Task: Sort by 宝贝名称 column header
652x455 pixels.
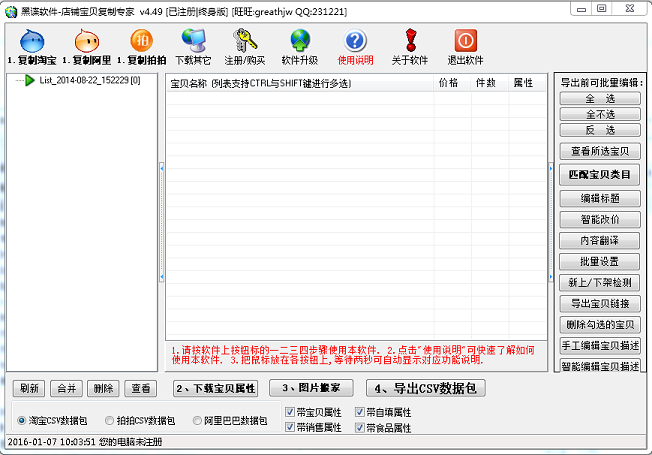Action: (299, 83)
